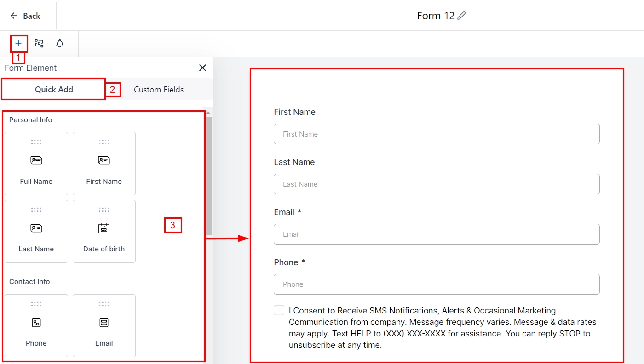Screen dimensions: 644x364
Task: Click the notification bell icon
Action: click(60, 44)
